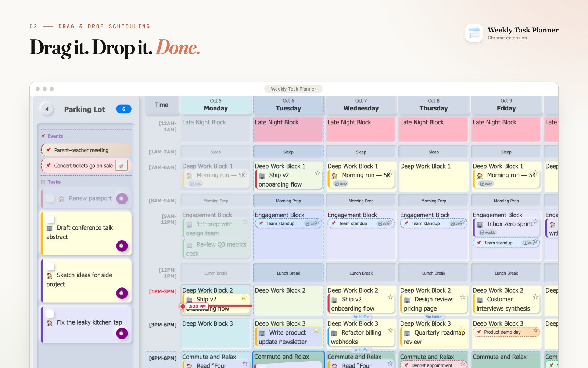Unstar the Write product update newsletter task
Image resolution: width=588 pixels, height=368 pixels.
click(x=316, y=331)
